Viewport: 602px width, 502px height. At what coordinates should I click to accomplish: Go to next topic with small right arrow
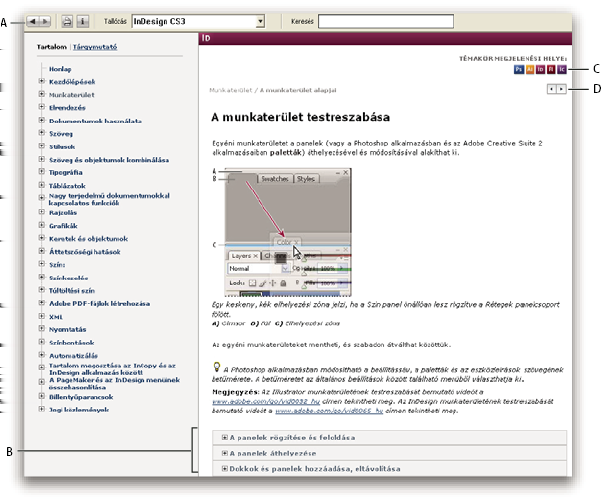point(561,89)
